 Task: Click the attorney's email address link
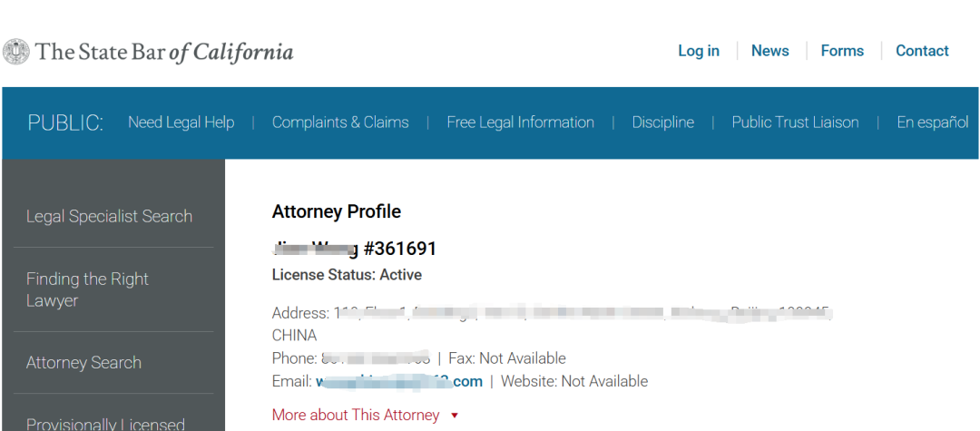[x=398, y=381]
